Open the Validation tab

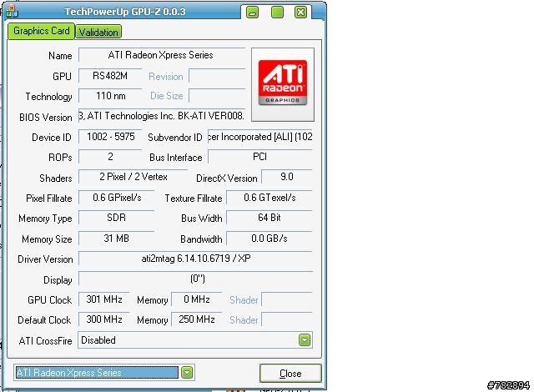tap(98, 33)
